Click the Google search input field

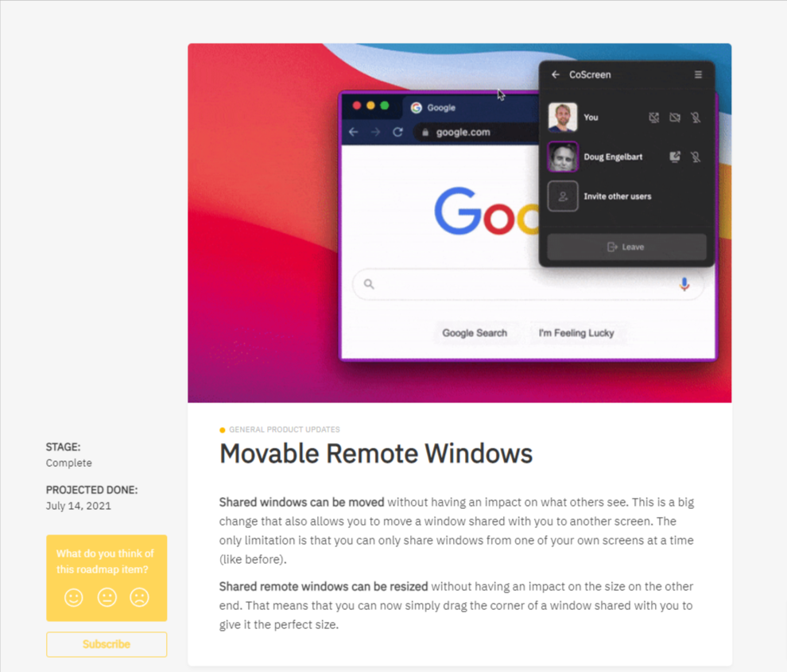528,284
